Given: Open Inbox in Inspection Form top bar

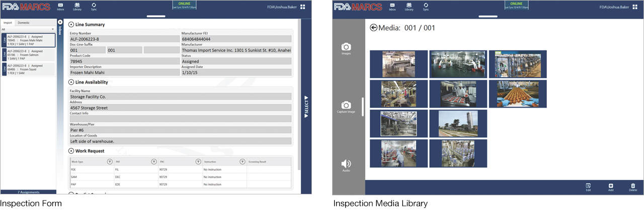Looking at the screenshot, I should pos(60,7).
